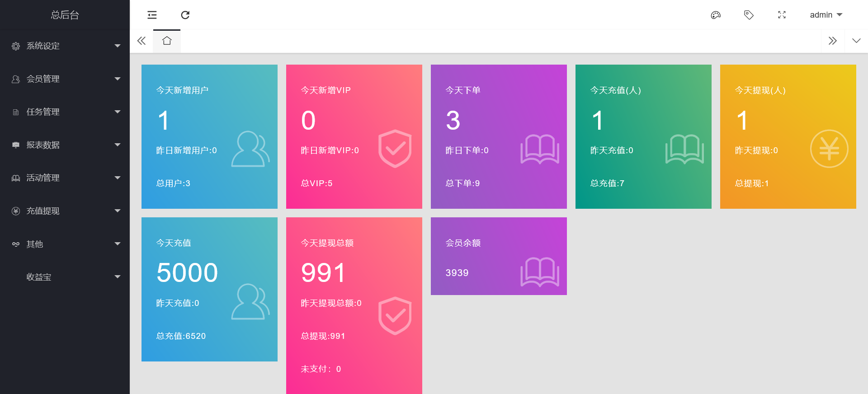Select the 会员余额 purple card
This screenshot has height=394, width=868.
pos(499,256)
